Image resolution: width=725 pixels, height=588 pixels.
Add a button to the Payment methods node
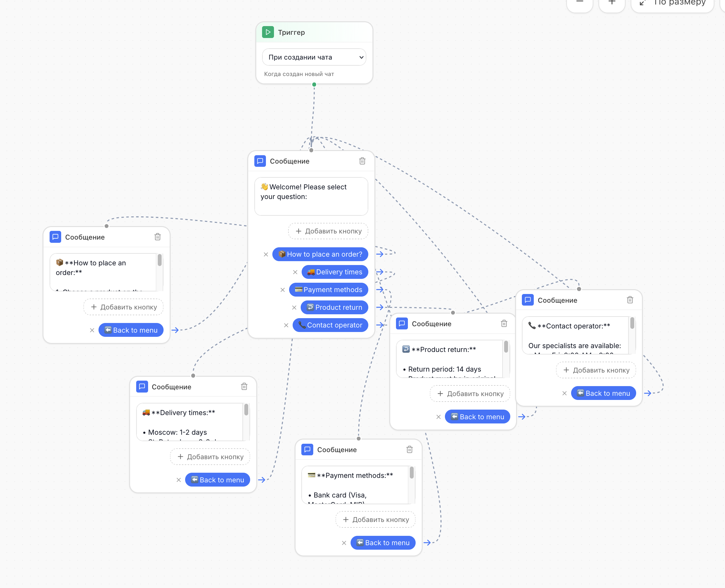tap(375, 520)
